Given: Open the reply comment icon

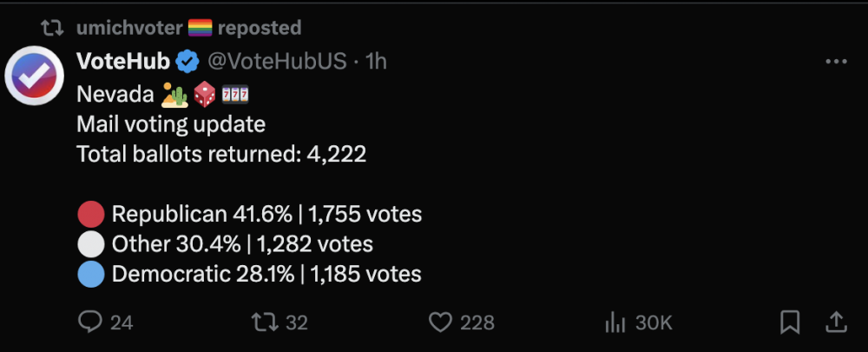Looking at the screenshot, I should pyautogui.click(x=91, y=322).
